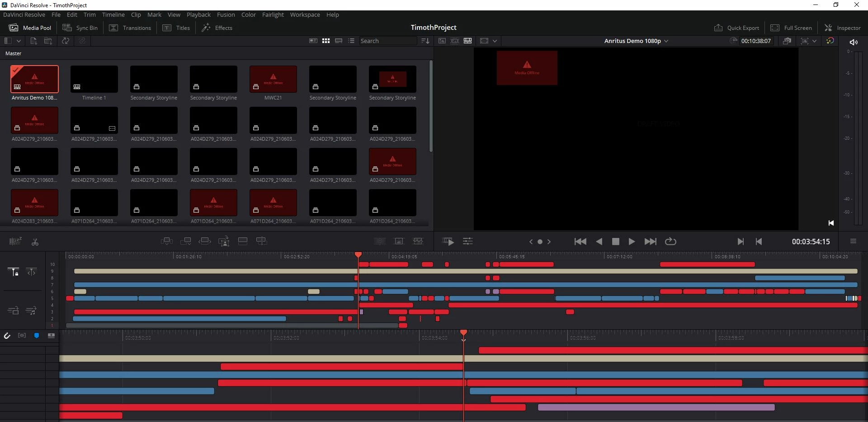868x422 pixels.
Task: Toggle the blue marker flag
Action: [x=37, y=336]
